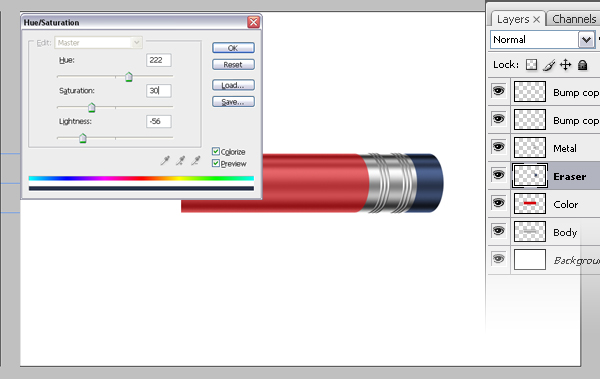The height and width of the screenshot is (379, 600).
Task: Hide the Metal layer eye icon
Action: click(x=499, y=147)
